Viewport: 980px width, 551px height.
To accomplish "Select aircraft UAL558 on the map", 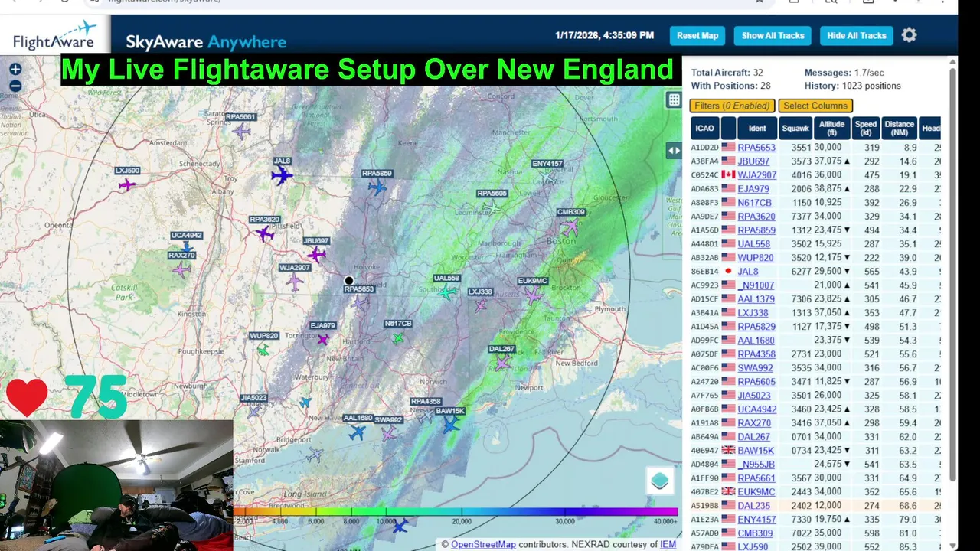I will [x=447, y=291].
